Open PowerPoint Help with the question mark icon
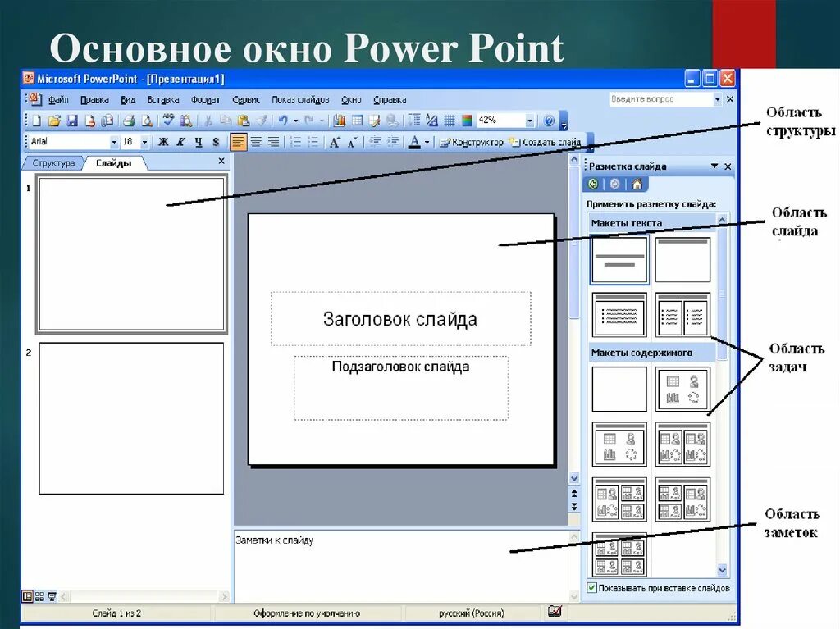 point(549,121)
